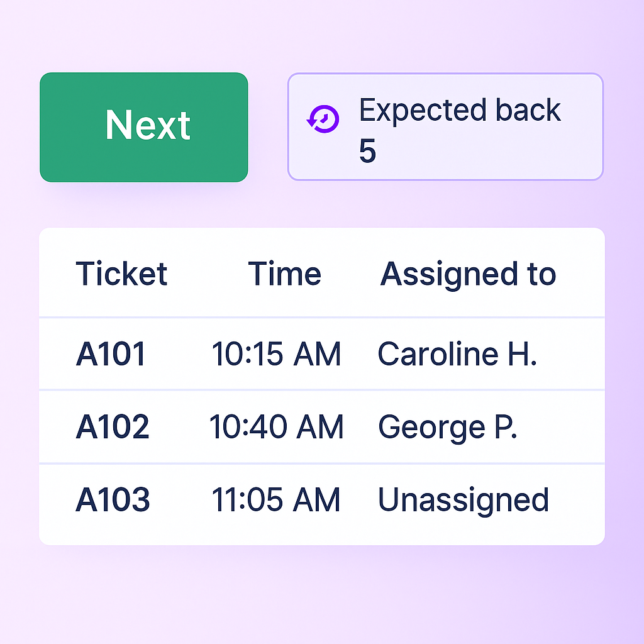Sort by the Ticket column header

121,274
